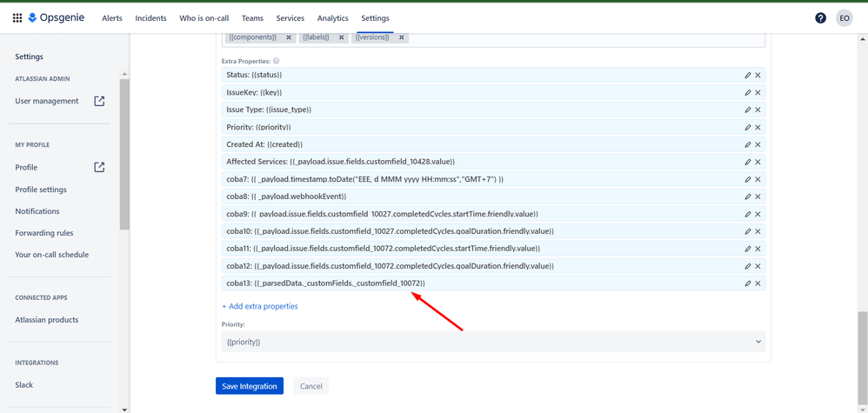868x413 pixels.
Task: Open the Teams tab
Action: (252, 18)
